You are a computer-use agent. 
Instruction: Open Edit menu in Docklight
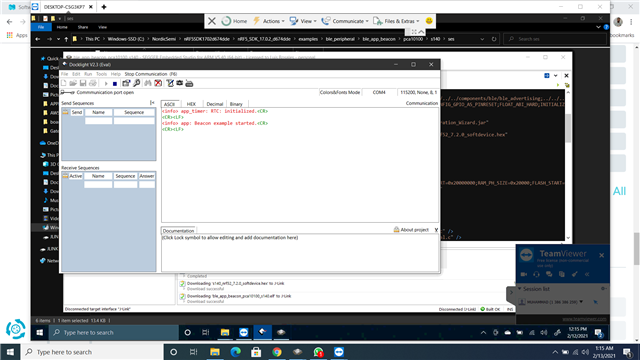pos(76,74)
